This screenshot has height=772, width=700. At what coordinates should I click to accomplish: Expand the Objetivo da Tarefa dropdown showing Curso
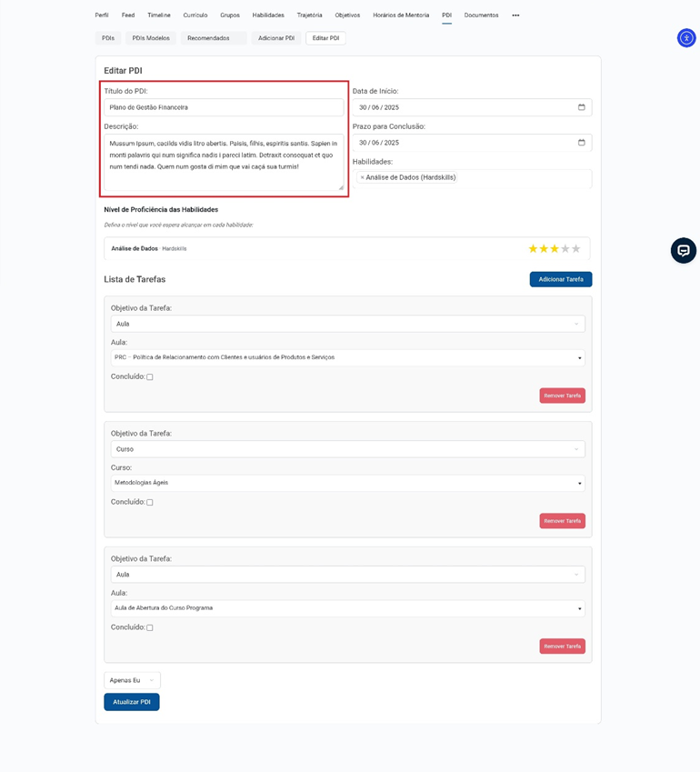pyautogui.click(x=347, y=449)
